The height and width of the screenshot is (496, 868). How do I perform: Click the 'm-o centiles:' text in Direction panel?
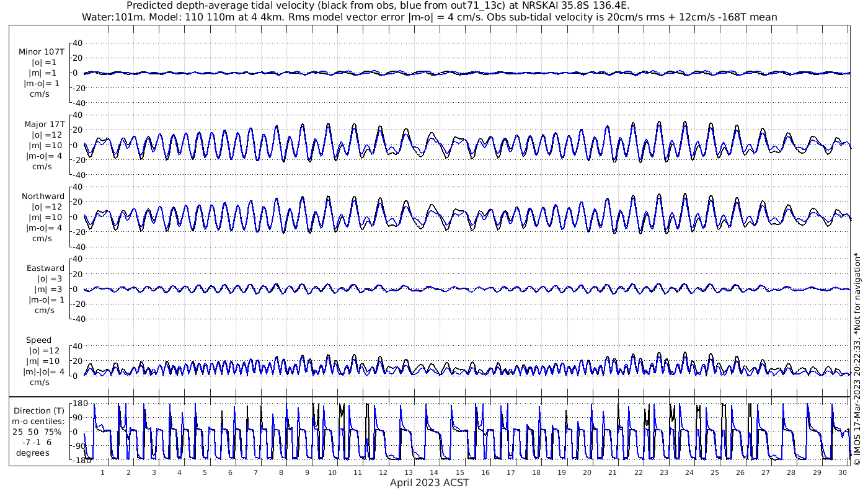tap(40, 421)
